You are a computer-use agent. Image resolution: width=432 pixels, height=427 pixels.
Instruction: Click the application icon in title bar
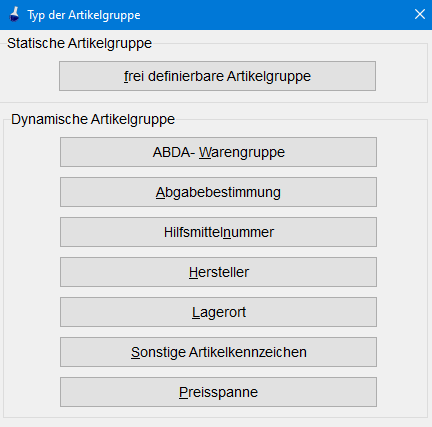(x=14, y=15)
